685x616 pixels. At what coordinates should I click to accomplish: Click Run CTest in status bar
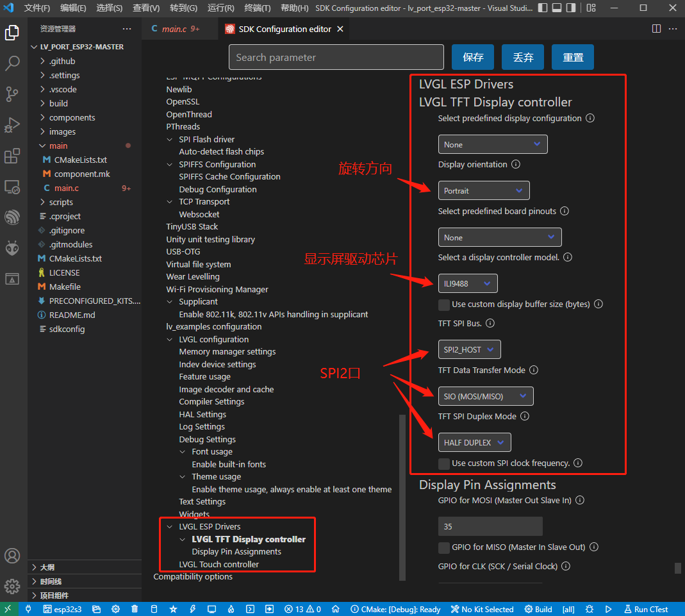point(646,609)
